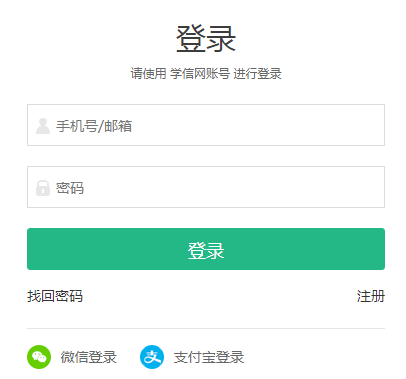406x379 pixels.
Task: Open the 找回密码 link
Action: pos(55,296)
